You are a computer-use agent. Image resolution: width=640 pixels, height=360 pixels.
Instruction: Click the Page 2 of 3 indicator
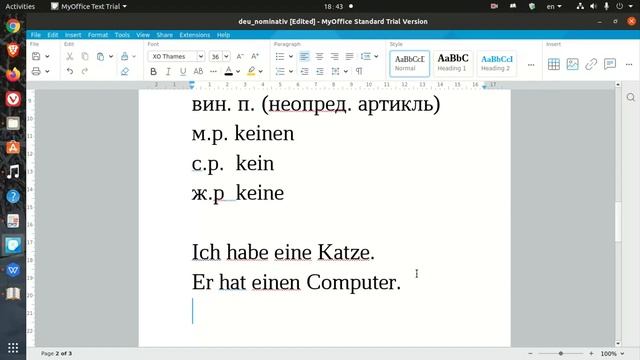(x=56, y=353)
